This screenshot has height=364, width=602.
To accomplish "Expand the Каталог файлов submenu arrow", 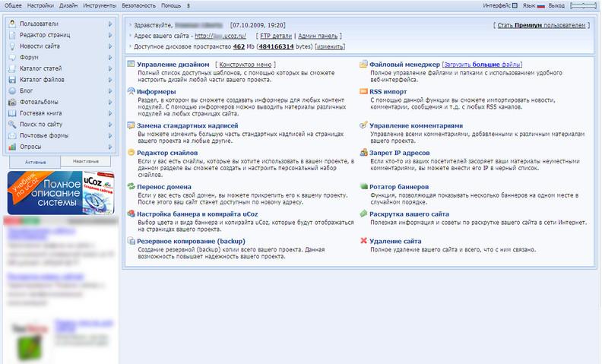I will [110, 80].
